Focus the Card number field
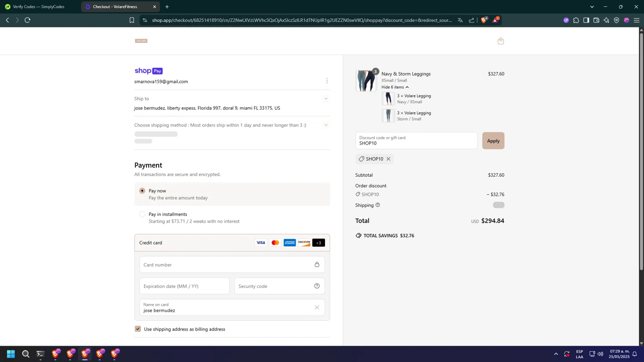This screenshot has height=362, width=644. click(x=232, y=265)
